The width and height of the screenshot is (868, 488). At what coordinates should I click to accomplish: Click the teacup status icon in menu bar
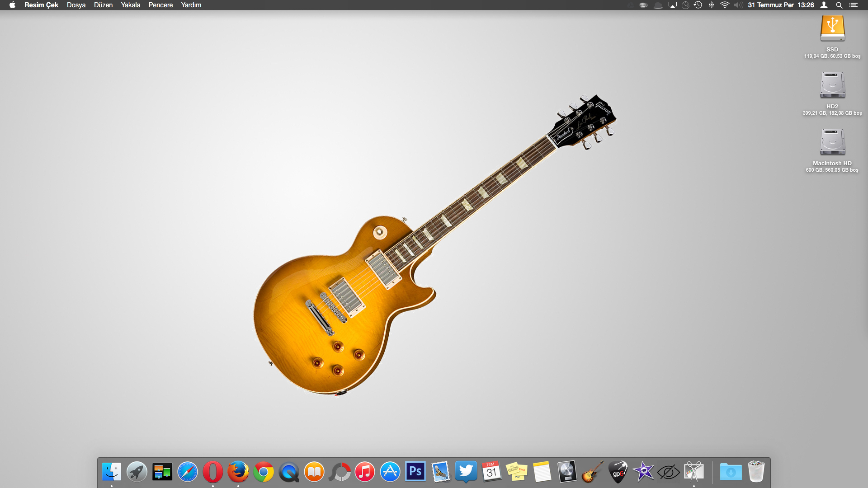pyautogui.click(x=644, y=5)
